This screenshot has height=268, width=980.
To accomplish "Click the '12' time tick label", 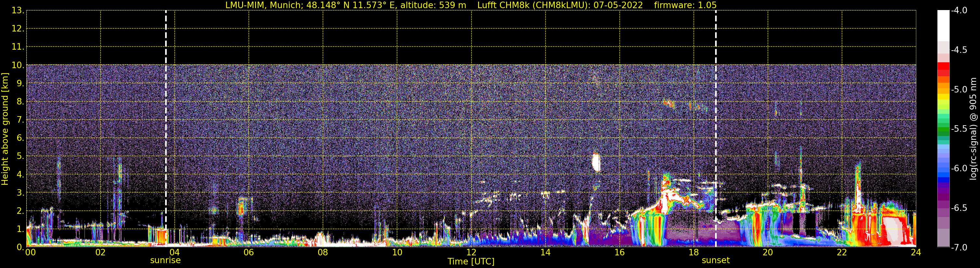I will [x=471, y=252].
